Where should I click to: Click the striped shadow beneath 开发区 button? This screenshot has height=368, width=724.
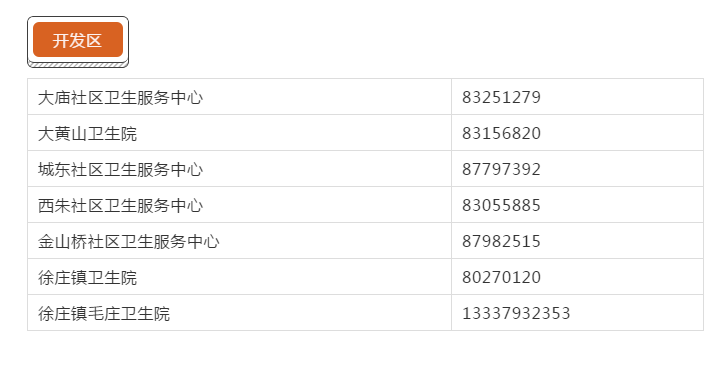click(78, 65)
